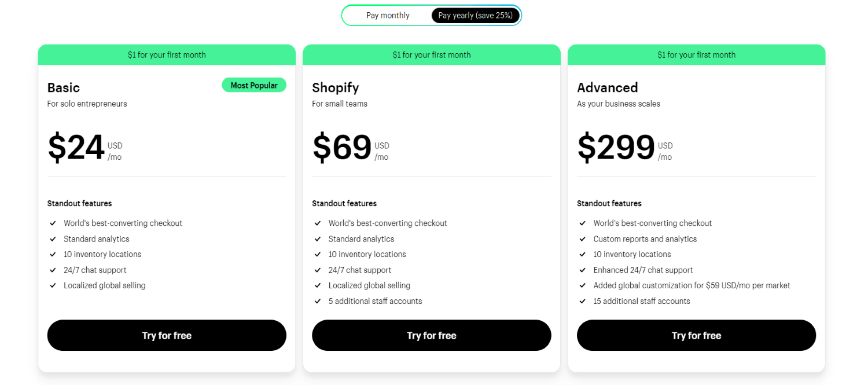Start a free trial of the Shopify plan
The height and width of the screenshot is (385, 868).
[431, 335]
